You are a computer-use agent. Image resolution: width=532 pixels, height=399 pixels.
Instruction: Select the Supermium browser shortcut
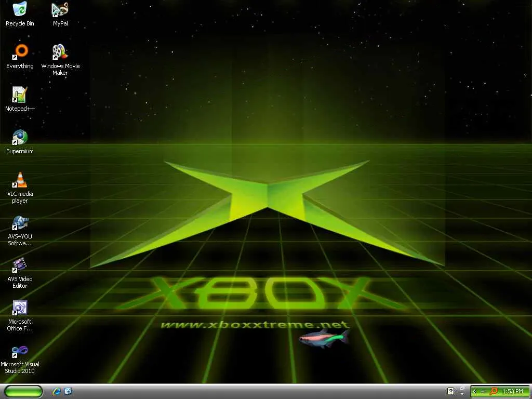[20, 142]
